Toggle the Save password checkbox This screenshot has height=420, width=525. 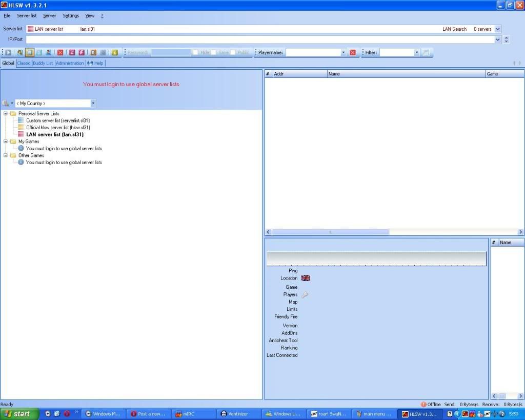tap(214, 52)
